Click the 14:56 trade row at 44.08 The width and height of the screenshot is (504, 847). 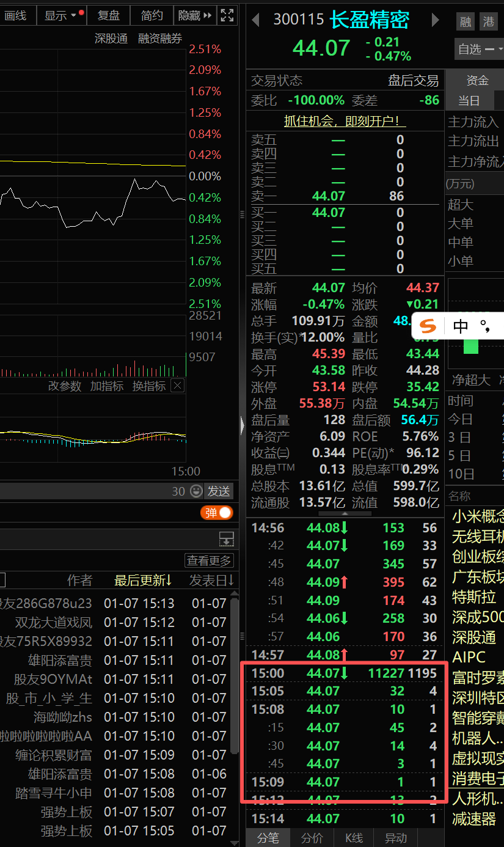345,527
